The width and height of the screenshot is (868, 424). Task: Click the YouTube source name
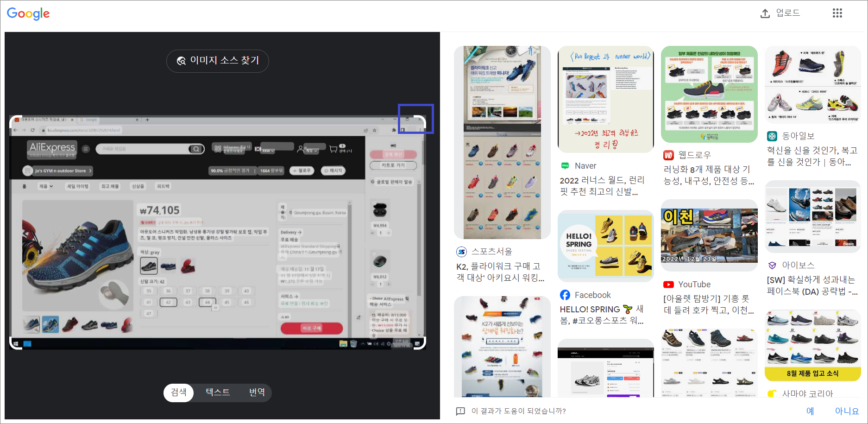pyautogui.click(x=694, y=285)
